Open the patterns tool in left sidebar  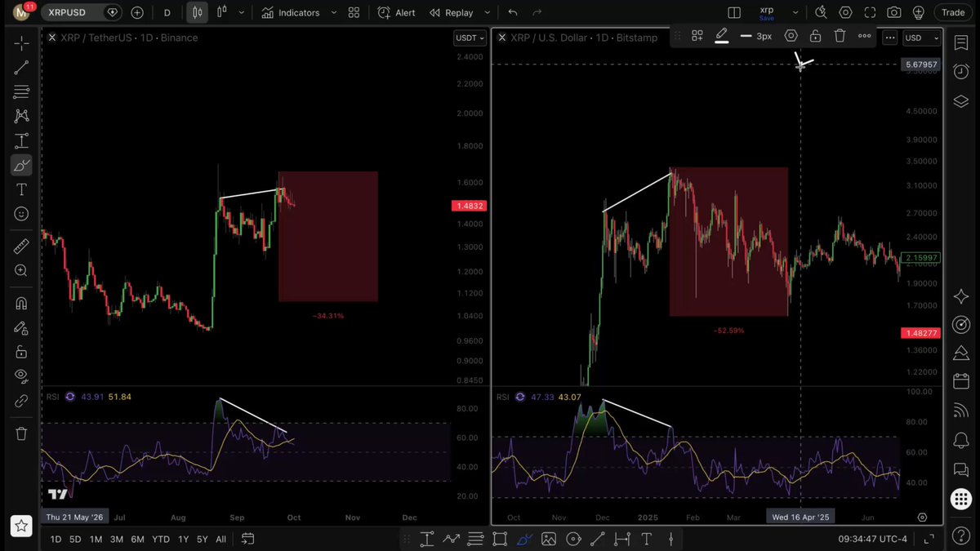click(21, 116)
